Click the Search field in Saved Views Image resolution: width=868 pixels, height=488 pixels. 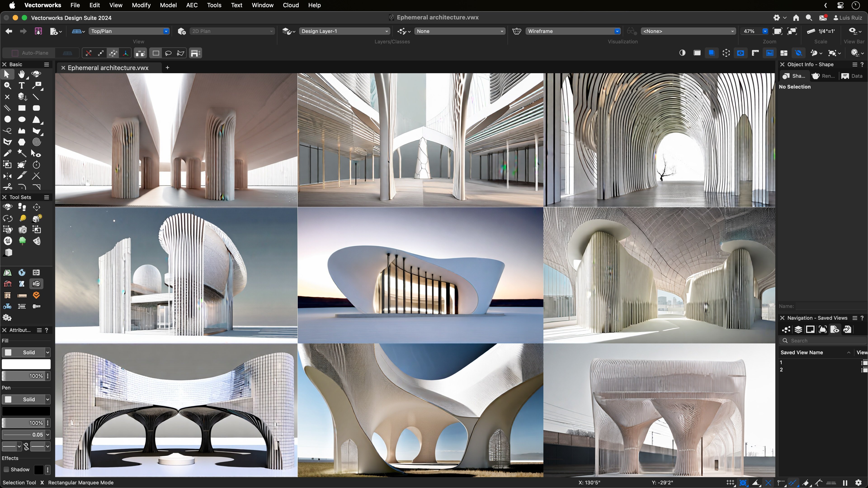coord(823,340)
